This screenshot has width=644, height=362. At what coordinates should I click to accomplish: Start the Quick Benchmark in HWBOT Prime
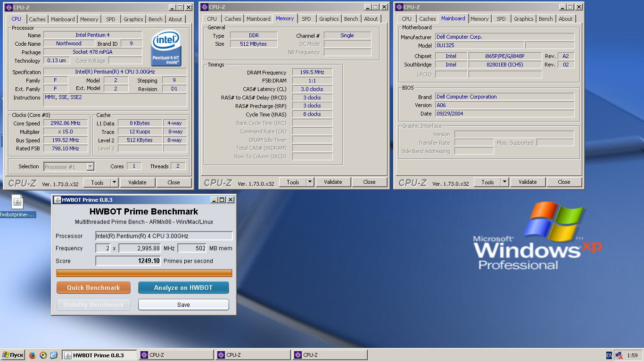93,288
